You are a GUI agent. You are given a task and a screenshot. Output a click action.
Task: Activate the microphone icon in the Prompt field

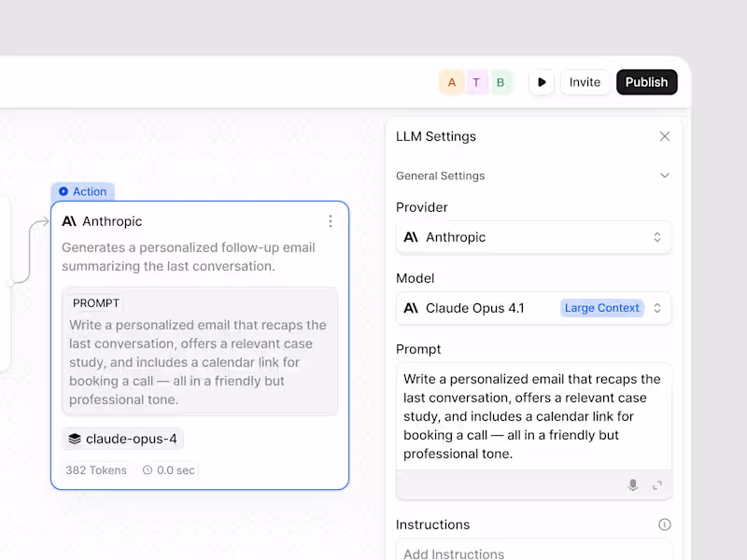(x=633, y=484)
